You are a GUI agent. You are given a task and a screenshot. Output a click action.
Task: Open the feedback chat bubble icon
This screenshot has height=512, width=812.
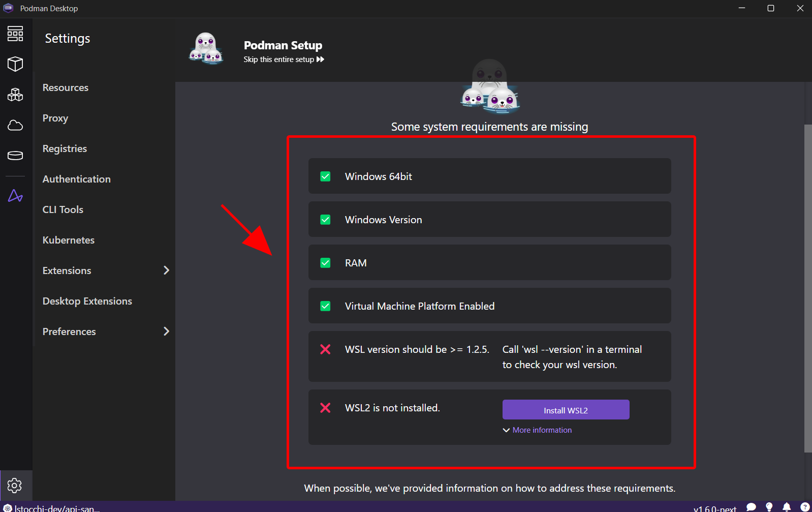(x=751, y=507)
